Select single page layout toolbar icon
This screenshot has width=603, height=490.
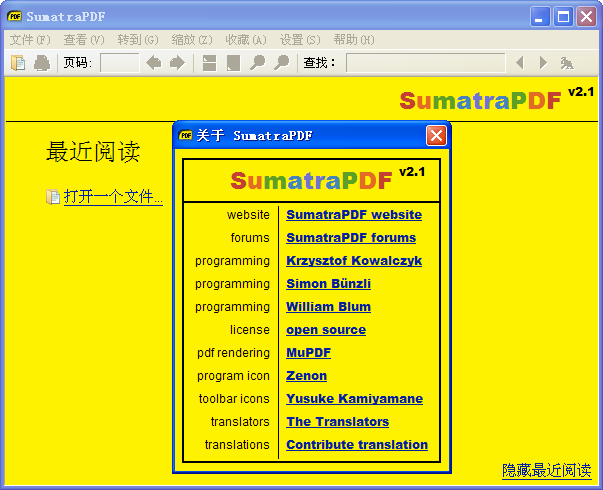coord(233,63)
